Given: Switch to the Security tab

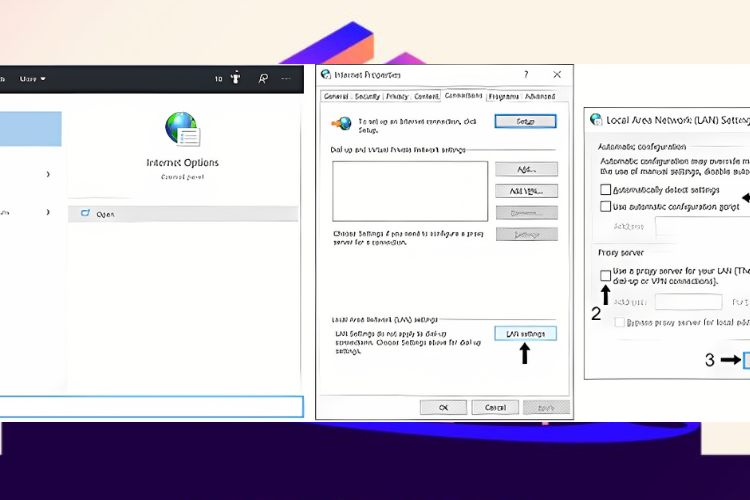Looking at the screenshot, I should click(x=367, y=96).
